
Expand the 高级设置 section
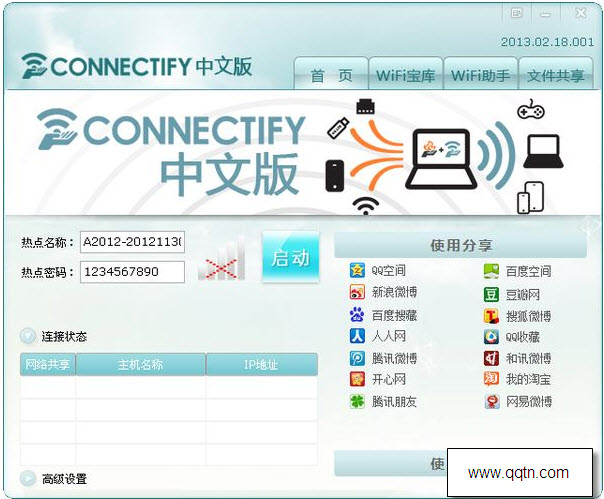tap(27, 479)
